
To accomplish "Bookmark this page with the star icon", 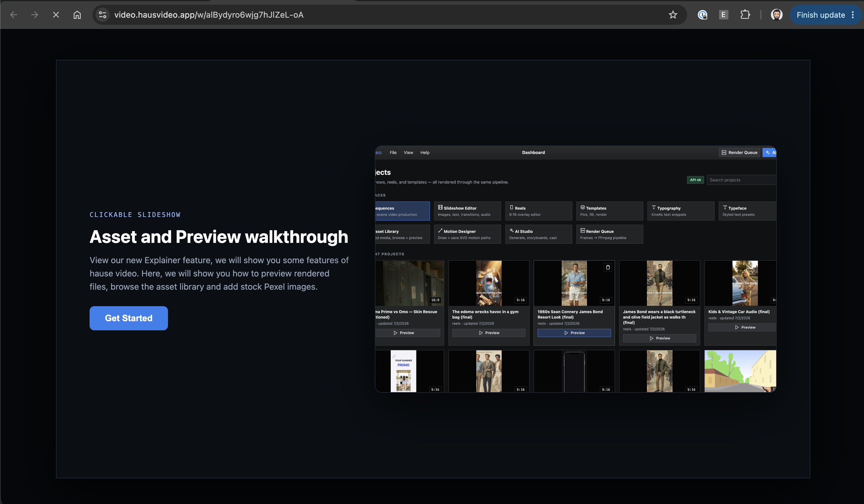I will point(673,15).
